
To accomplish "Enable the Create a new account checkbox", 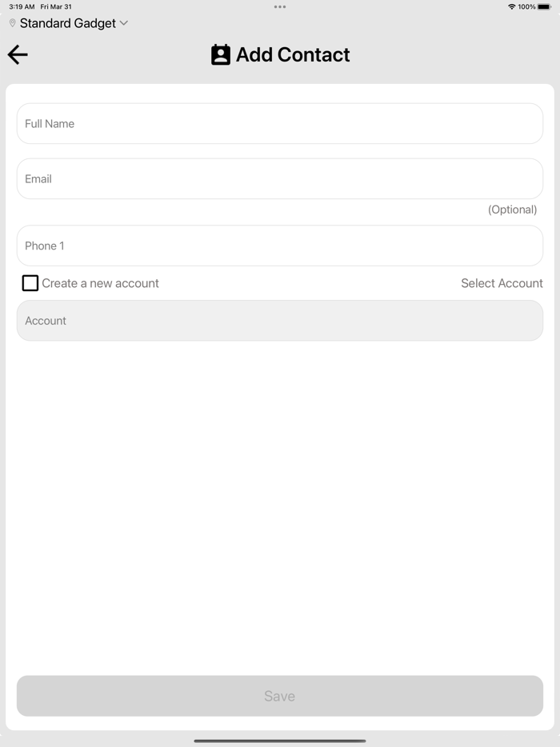I will (x=30, y=283).
